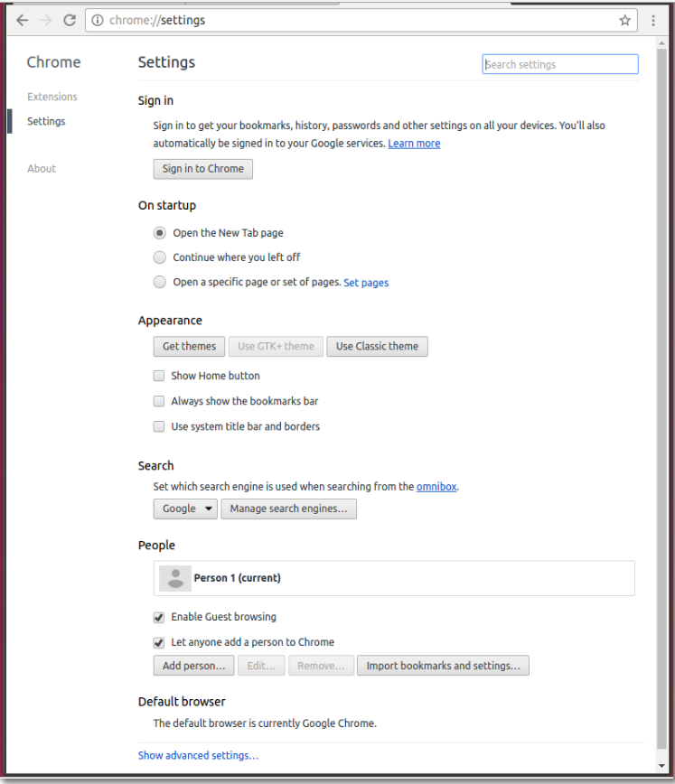Open the Google search engine dropdown
The width and height of the screenshot is (675, 784).
pos(185,509)
